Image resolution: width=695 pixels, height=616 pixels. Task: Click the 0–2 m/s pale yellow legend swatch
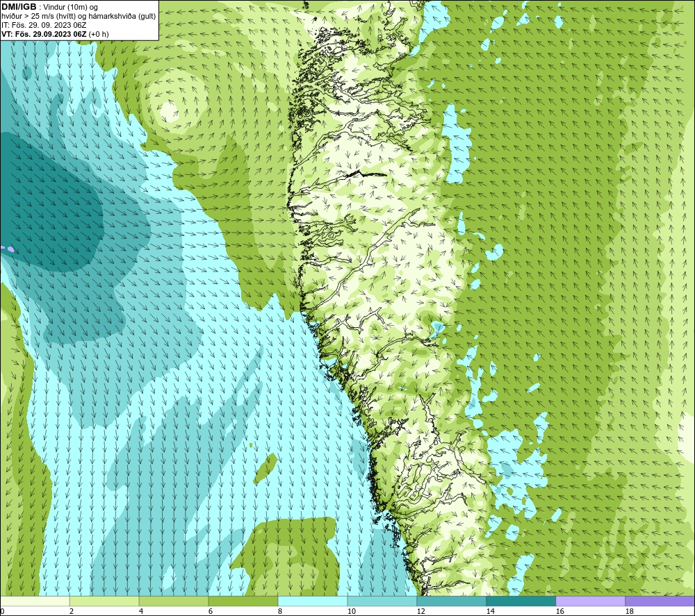click(x=35, y=601)
